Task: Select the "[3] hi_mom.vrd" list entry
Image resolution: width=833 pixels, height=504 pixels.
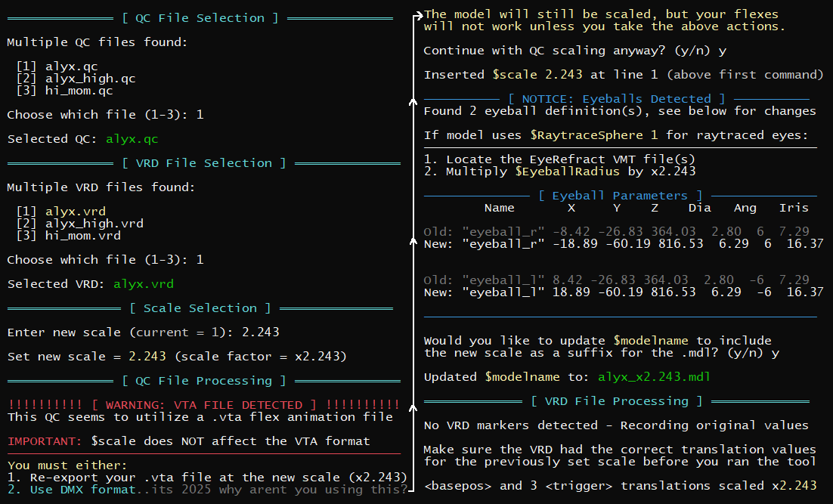Action: pos(68,236)
